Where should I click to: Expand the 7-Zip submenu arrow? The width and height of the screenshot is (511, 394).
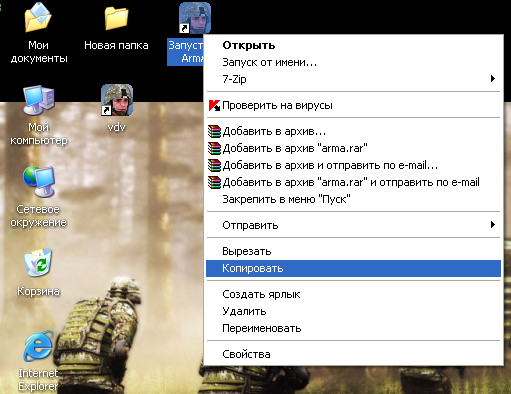(493, 79)
